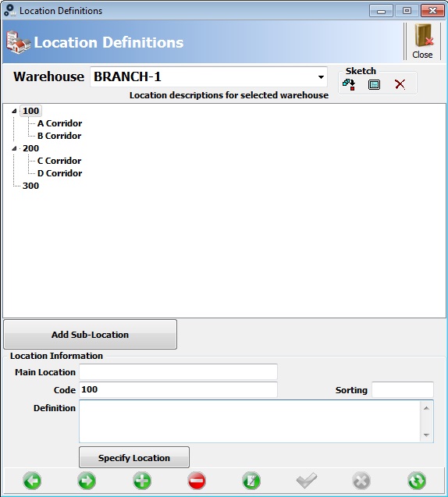The height and width of the screenshot is (497, 448).
Task: Click the green refresh icon
Action: [417, 481]
